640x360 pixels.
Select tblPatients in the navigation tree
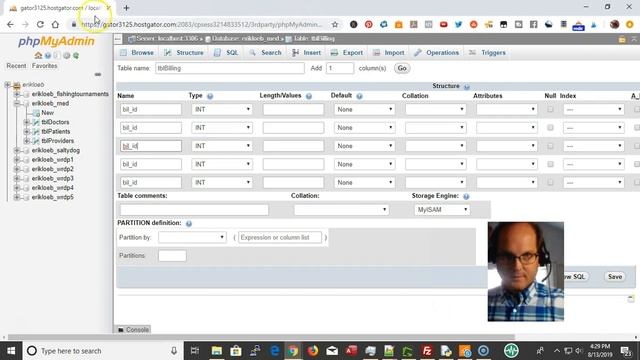56,131
